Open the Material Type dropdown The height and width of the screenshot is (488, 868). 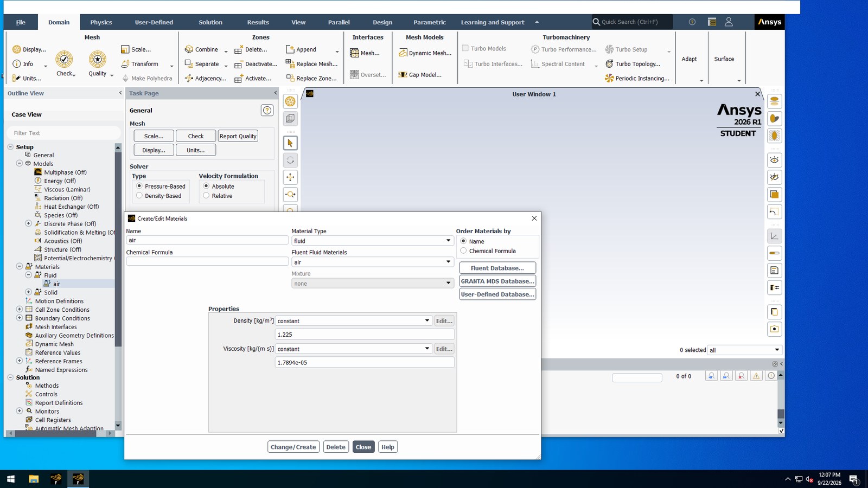[372, 241]
